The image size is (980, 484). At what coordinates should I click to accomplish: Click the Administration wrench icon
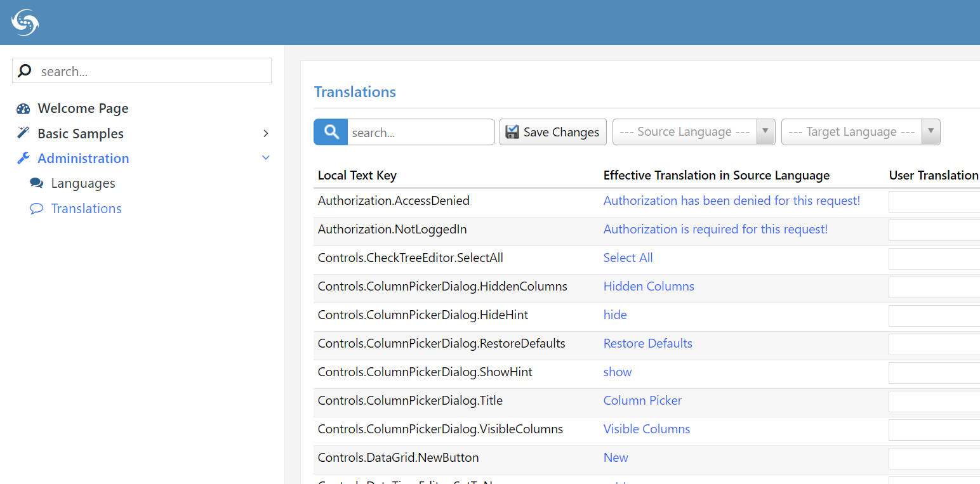(x=23, y=158)
